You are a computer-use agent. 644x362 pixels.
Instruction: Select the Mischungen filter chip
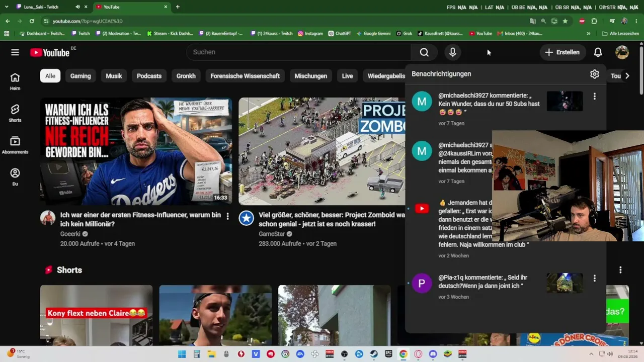311,76
